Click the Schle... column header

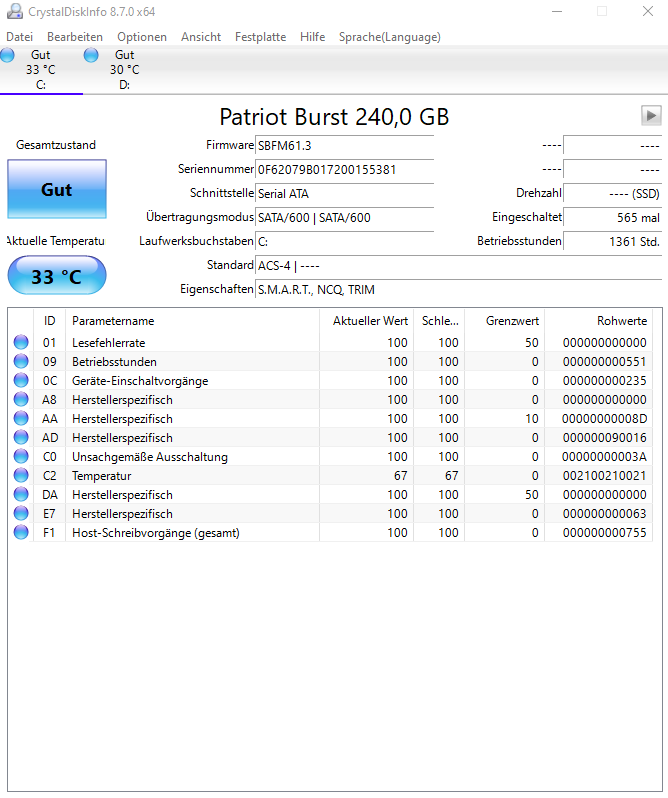(x=439, y=321)
